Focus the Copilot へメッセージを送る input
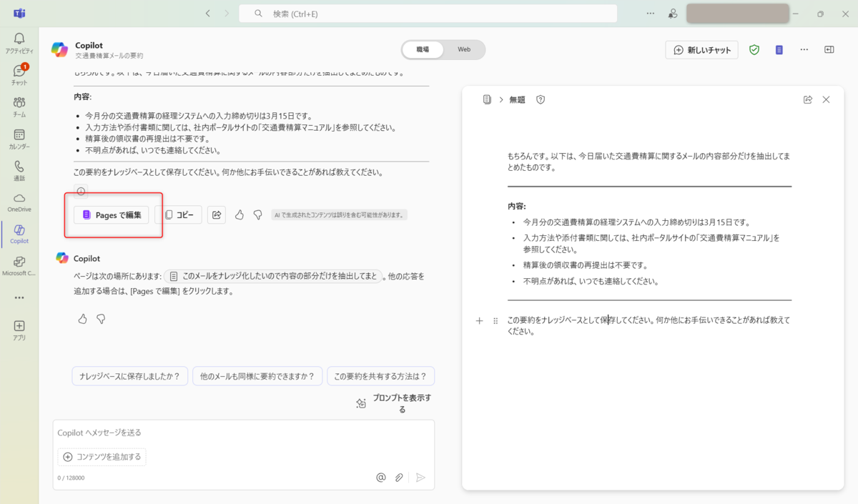Viewport: 858px width, 504px height. [x=243, y=433]
